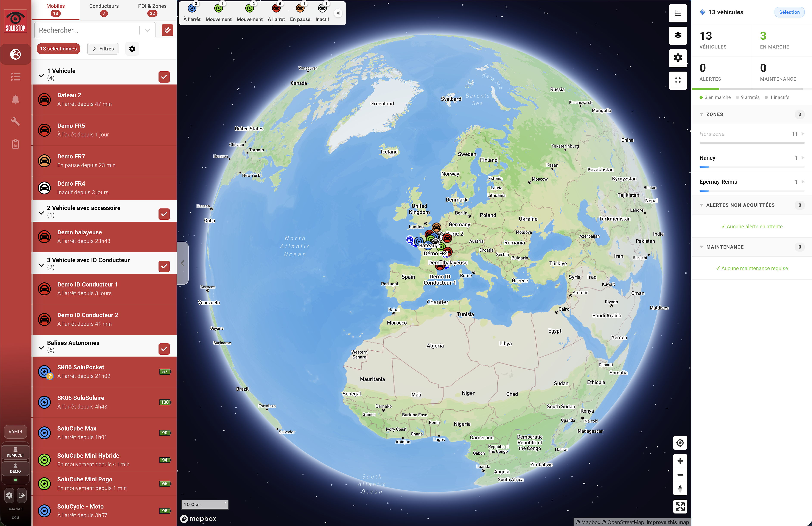Click map grid view icon
Viewport: 812px width, 526px height.
[x=678, y=13]
